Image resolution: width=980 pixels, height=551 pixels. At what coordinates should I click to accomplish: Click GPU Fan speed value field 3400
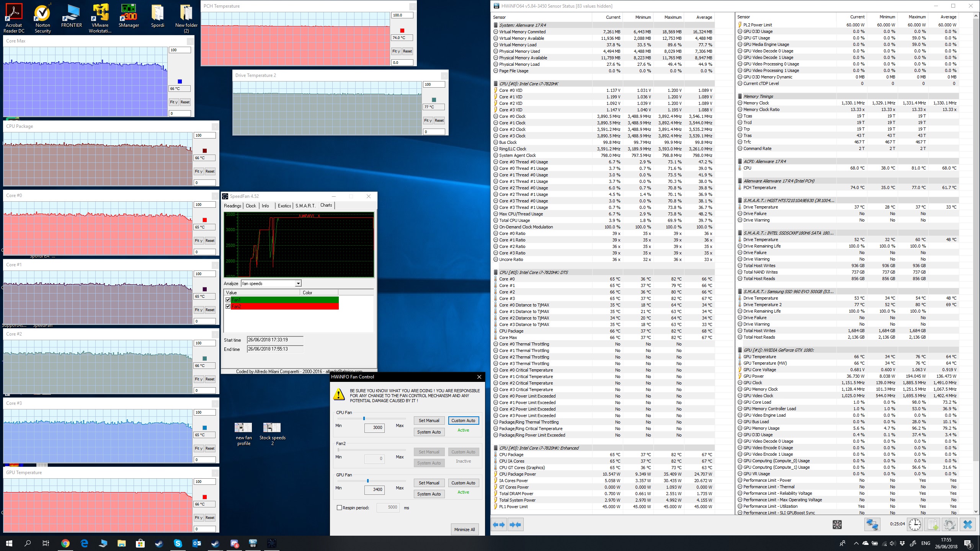point(374,490)
